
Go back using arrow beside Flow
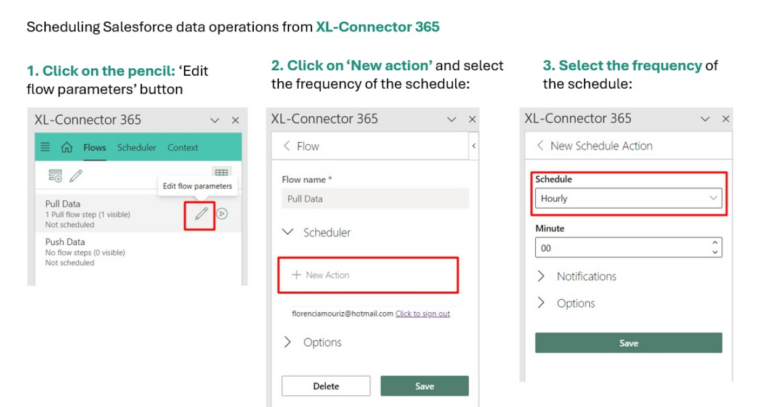pyautogui.click(x=287, y=146)
